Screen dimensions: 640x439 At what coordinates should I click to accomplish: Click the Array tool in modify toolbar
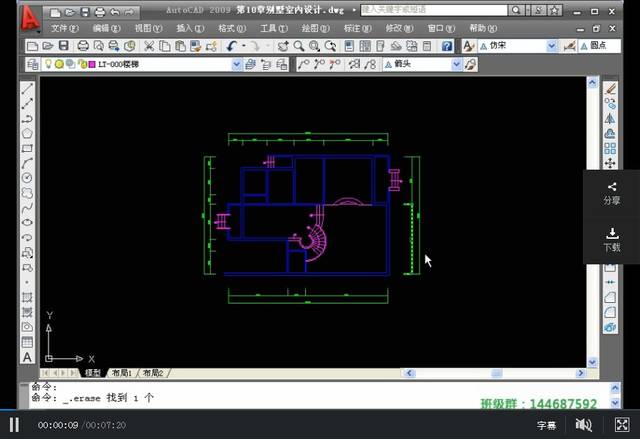pyautogui.click(x=610, y=148)
